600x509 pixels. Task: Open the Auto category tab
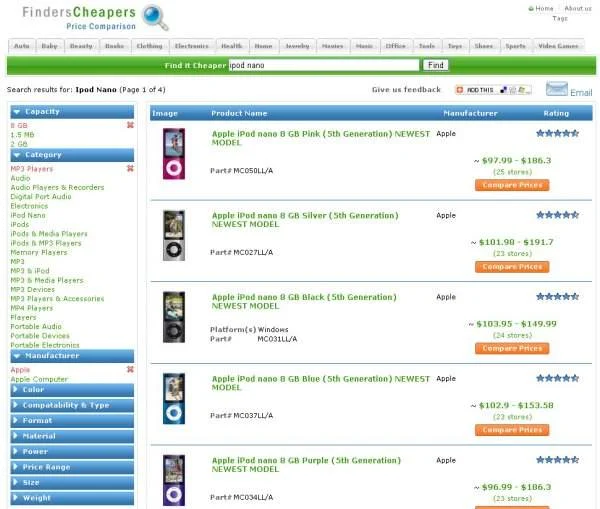pyautogui.click(x=22, y=46)
